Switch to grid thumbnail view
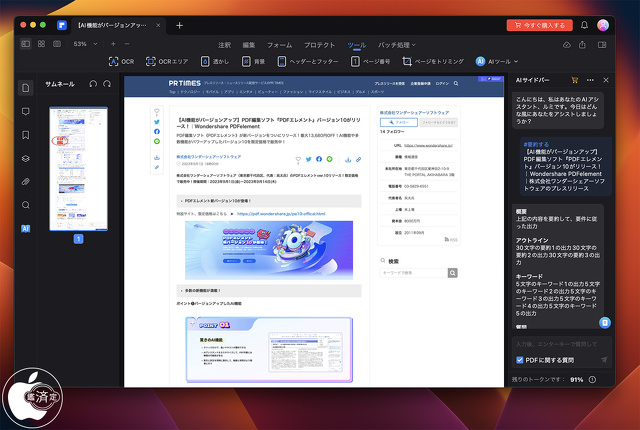The image size is (640, 430). [41, 44]
